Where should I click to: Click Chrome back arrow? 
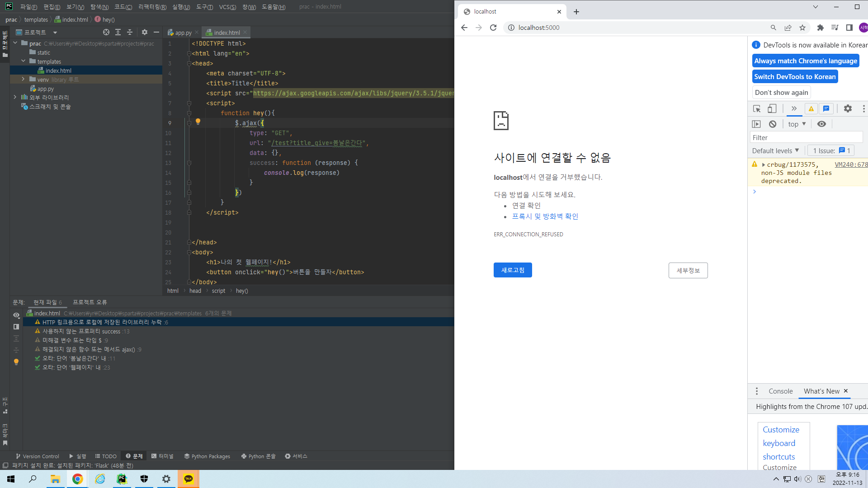pyautogui.click(x=464, y=28)
